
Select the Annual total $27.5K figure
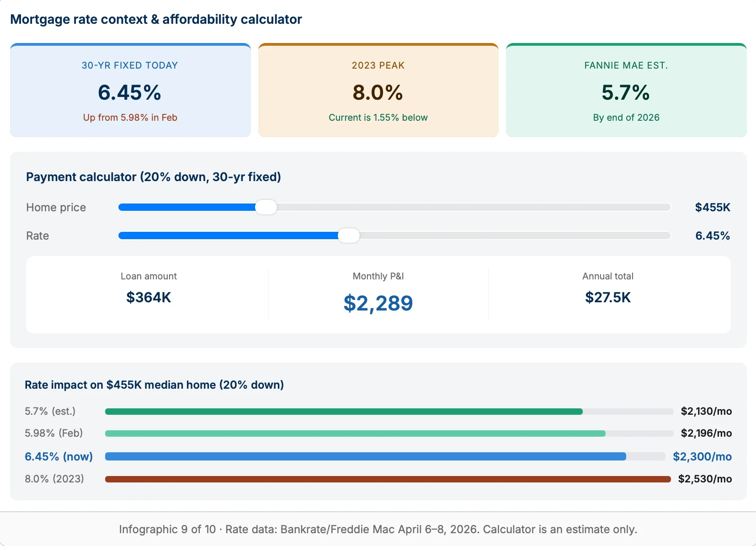pyautogui.click(x=608, y=297)
